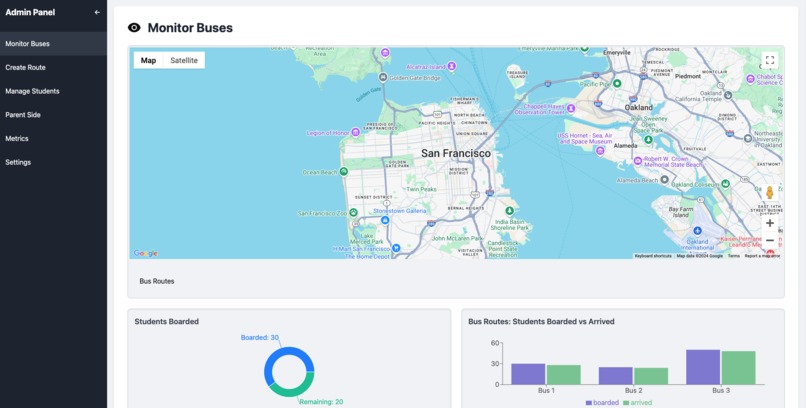806x408 pixels.
Task: Switch the map to Map view
Action: [148, 60]
